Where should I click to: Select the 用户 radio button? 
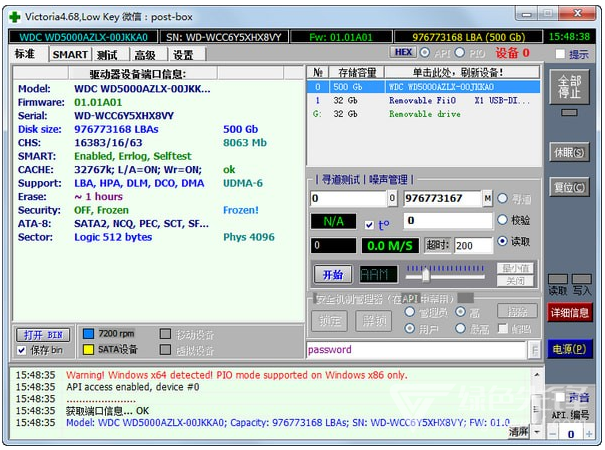click(409, 328)
